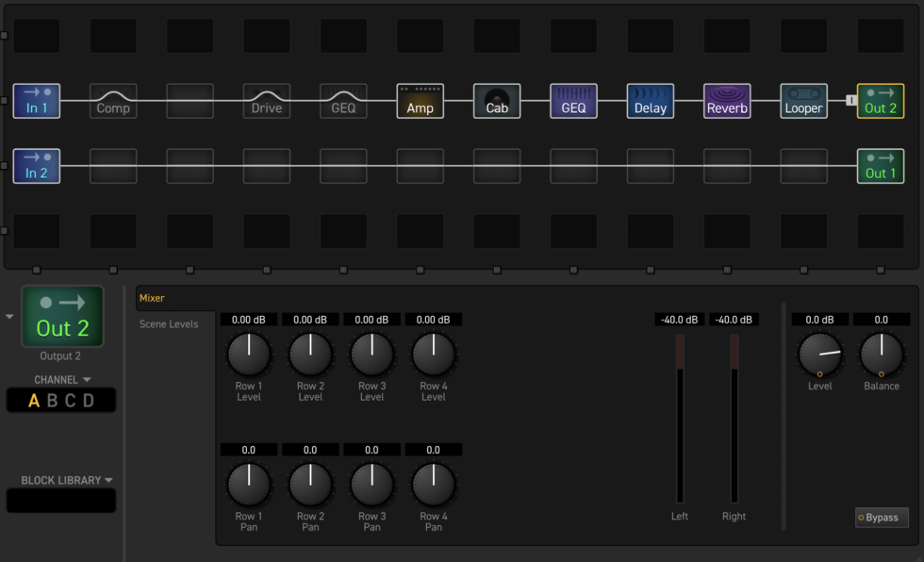The height and width of the screenshot is (562, 924).
Task: Select the Scene Levels page
Action: pos(169,324)
